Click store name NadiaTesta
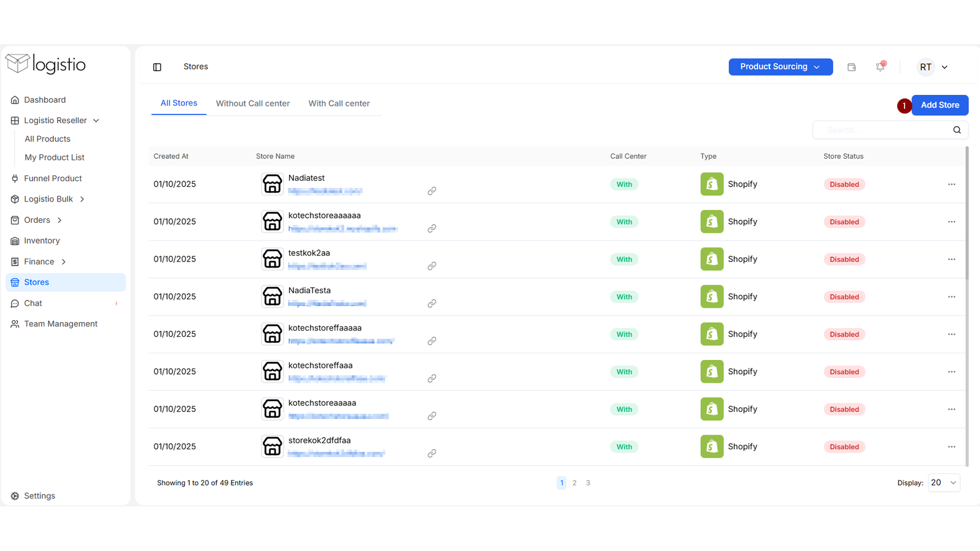This screenshot has width=980, height=551. [x=309, y=290]
